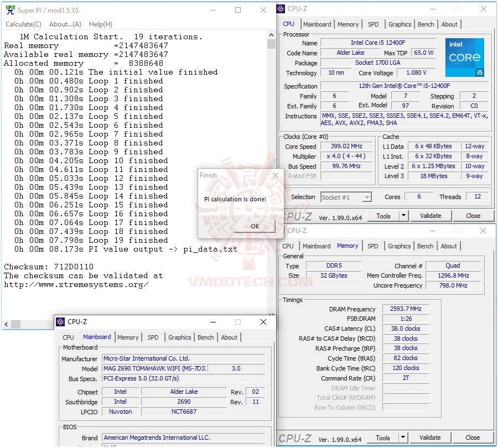Select Graphics tab in Mainboard CPU-Z window

click(x=179, y=337)
